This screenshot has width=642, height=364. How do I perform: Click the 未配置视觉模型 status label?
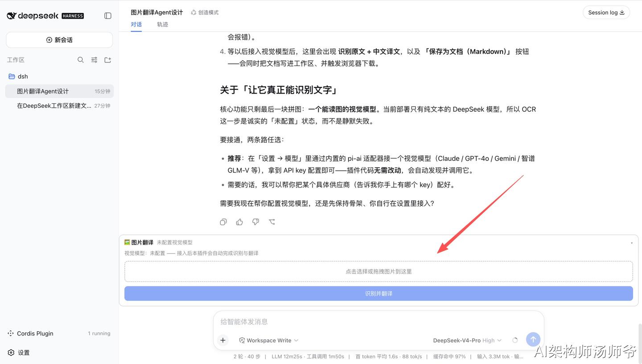point(175,242)
